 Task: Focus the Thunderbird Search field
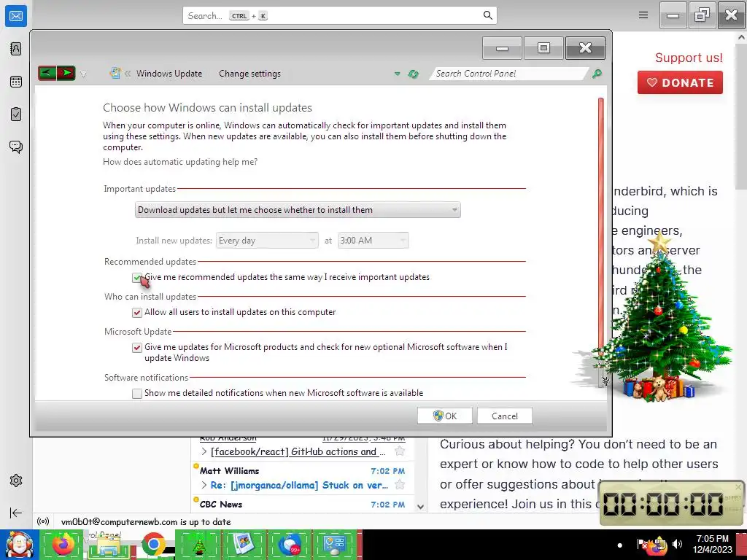(x=340, y=15)
